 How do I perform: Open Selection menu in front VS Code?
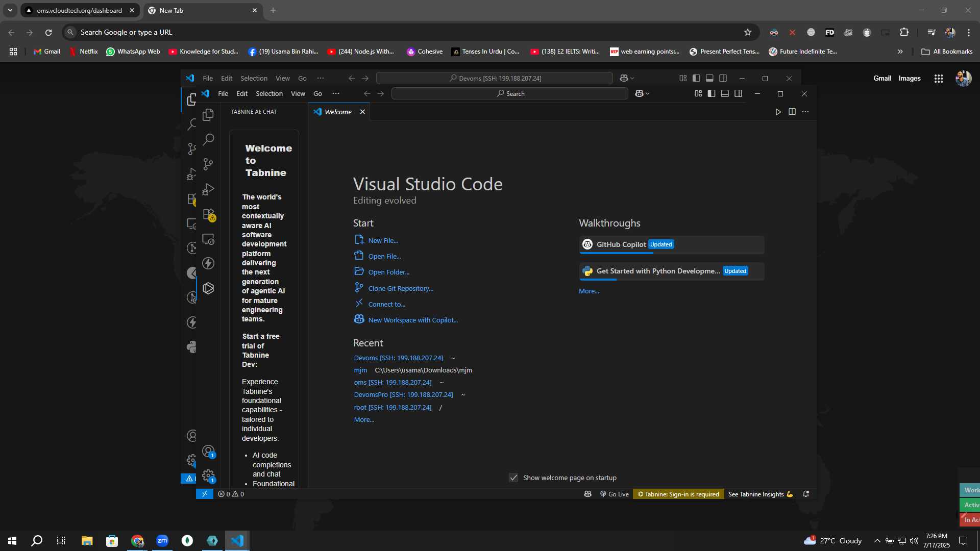coord(269,93)
